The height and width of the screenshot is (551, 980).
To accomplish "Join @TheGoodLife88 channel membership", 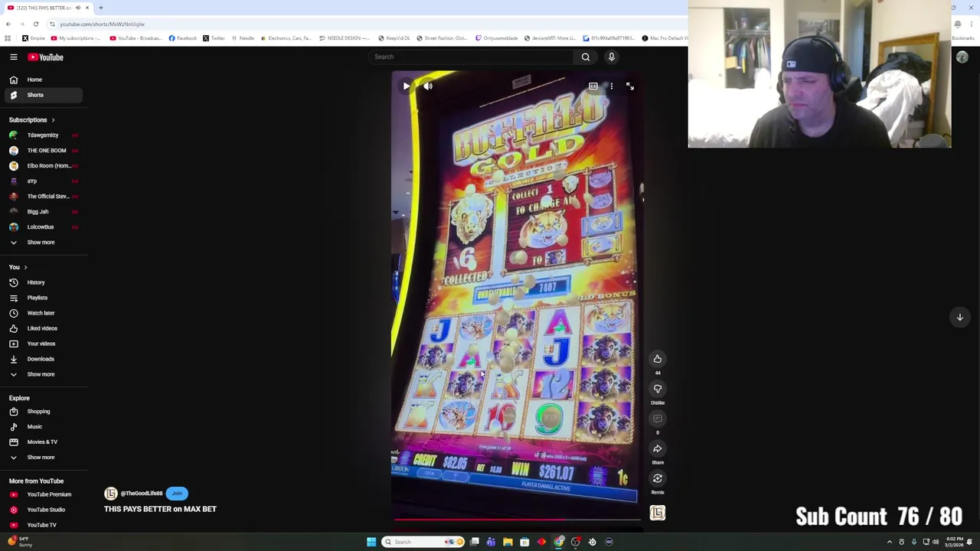I will 177,494.
